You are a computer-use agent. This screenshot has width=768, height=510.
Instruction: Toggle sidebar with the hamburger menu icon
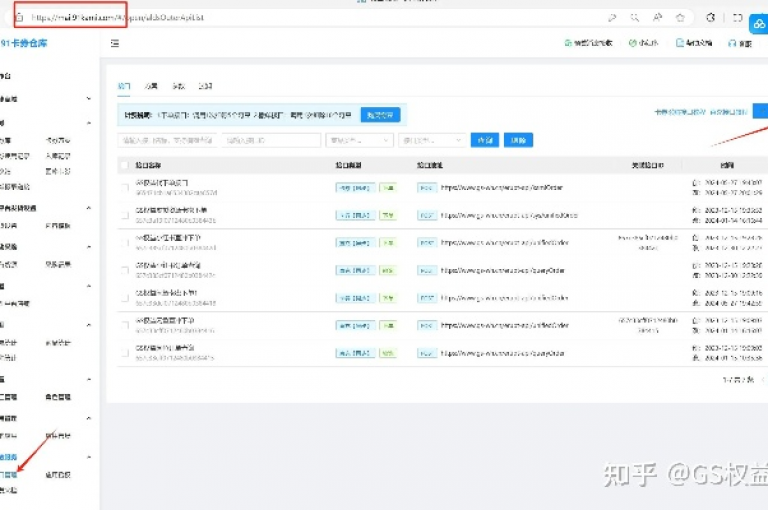pyautogui.click(x=115, y=44)
